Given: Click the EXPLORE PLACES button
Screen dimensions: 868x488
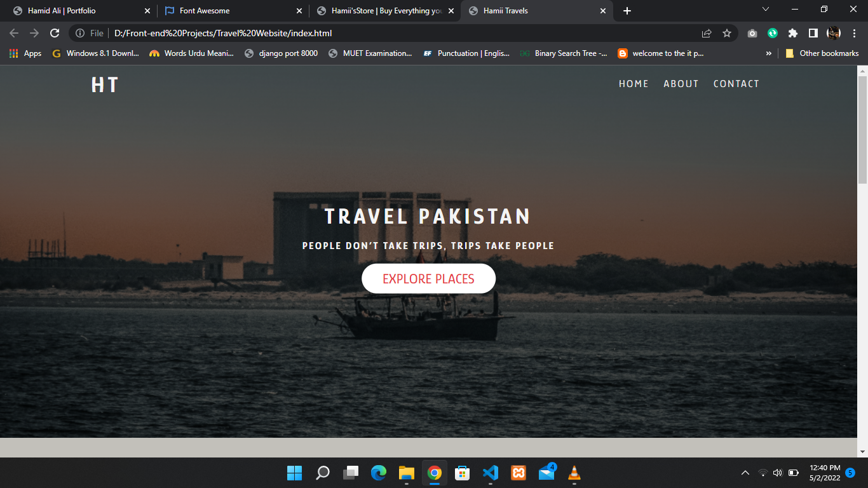Looking at the screenshot, I should (x=428, y=279).
